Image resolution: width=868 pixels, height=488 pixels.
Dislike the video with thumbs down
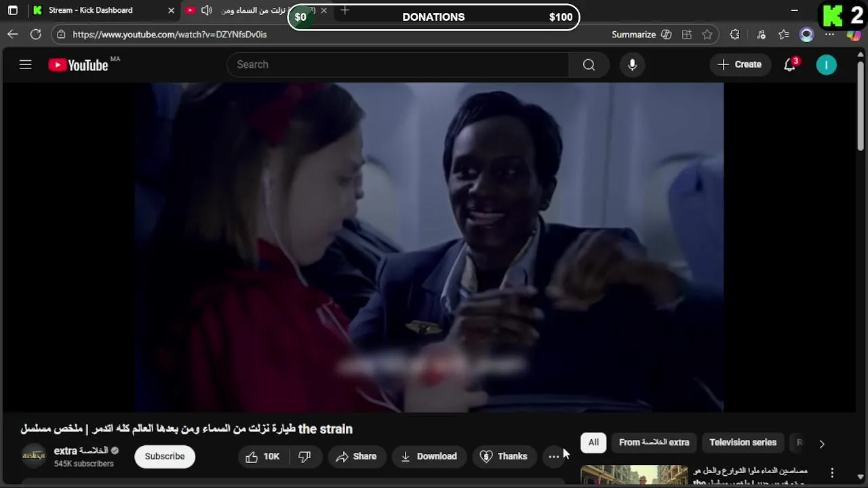click(304, 456)
